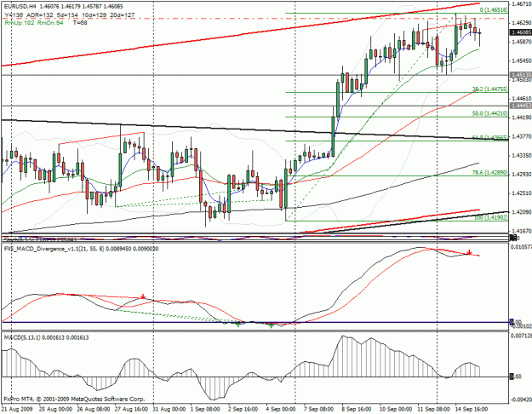Click the 8 Sep 16:00 date label
The image size is (532, 414).
[358, 409]
